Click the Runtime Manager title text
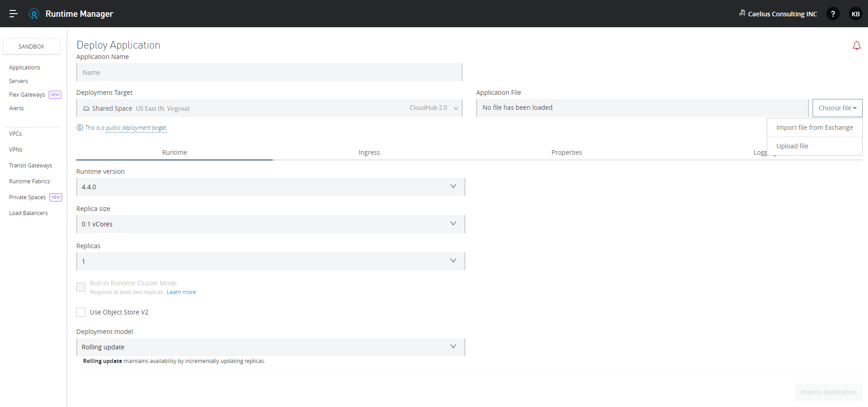Image resolution: width=868 pixels, height=407 pixels. 79,14
